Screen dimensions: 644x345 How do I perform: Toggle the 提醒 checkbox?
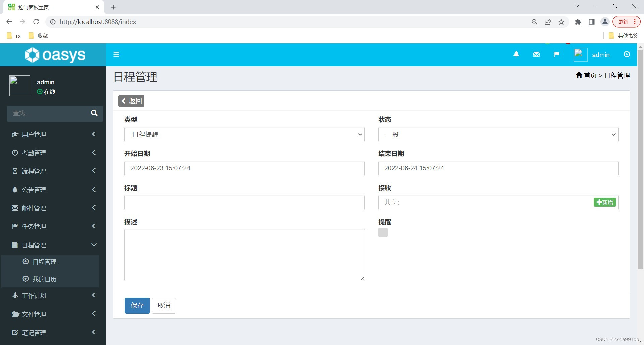pos(383,232)
